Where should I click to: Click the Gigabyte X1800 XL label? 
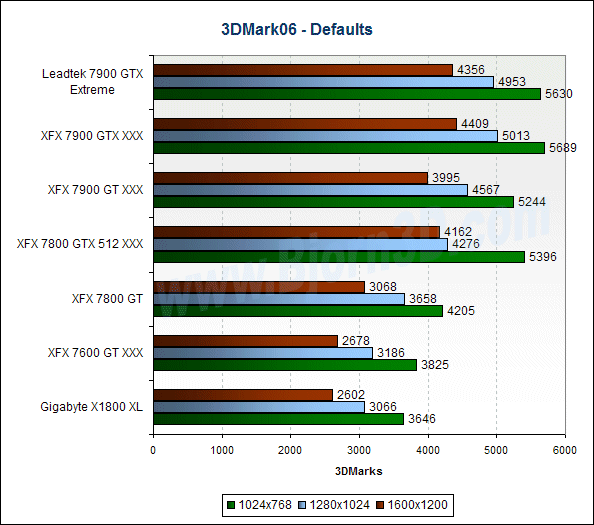point(92,407)
